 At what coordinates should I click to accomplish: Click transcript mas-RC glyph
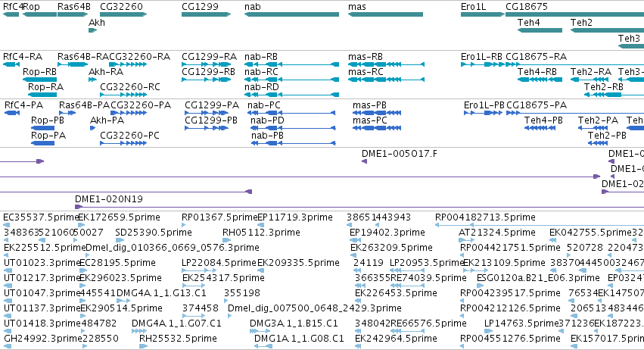tap(386, 80)
